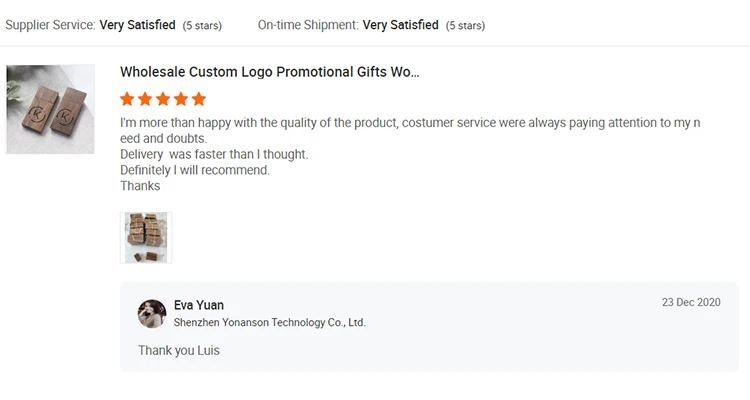Open the Wholesale Custom Logo Promotional Gifts title
The width and height of the screenshot is (750, 400).
(269, 72)
